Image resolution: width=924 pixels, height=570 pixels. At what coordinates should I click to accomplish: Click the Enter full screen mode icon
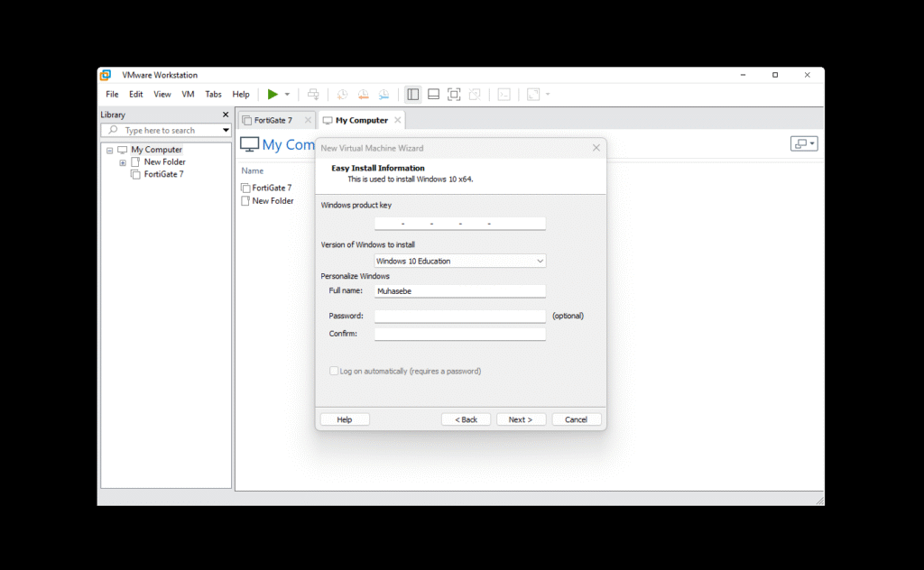[454, 95]
